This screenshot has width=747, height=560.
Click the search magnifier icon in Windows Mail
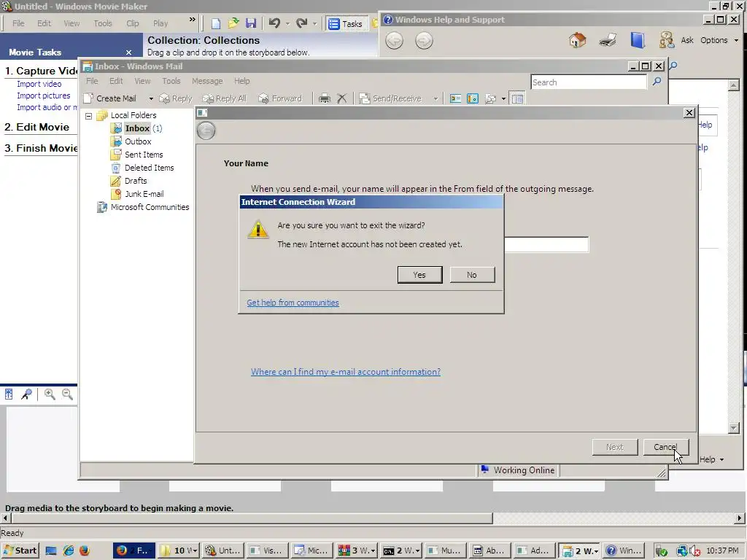[x=657, y=82]
